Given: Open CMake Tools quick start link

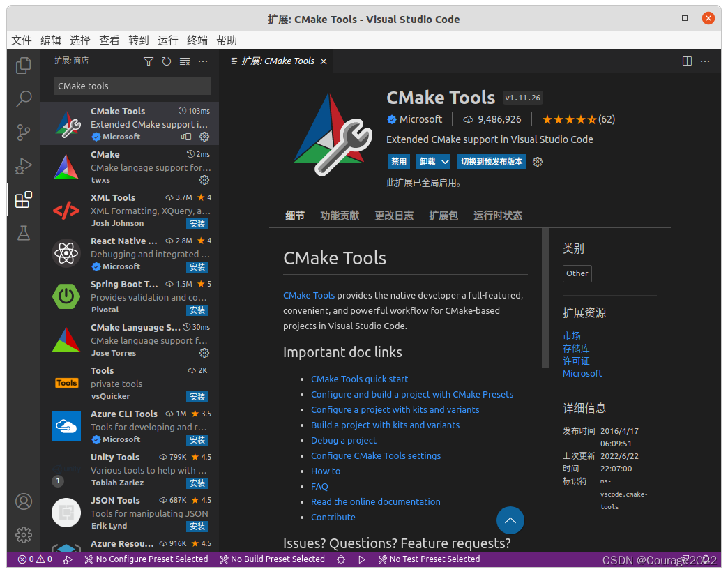Looking at the screenshot, I should pos(359,379).
